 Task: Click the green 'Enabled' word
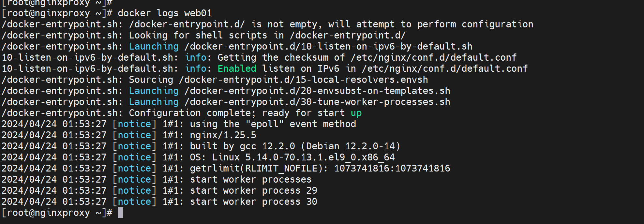[x=237, y=69]
